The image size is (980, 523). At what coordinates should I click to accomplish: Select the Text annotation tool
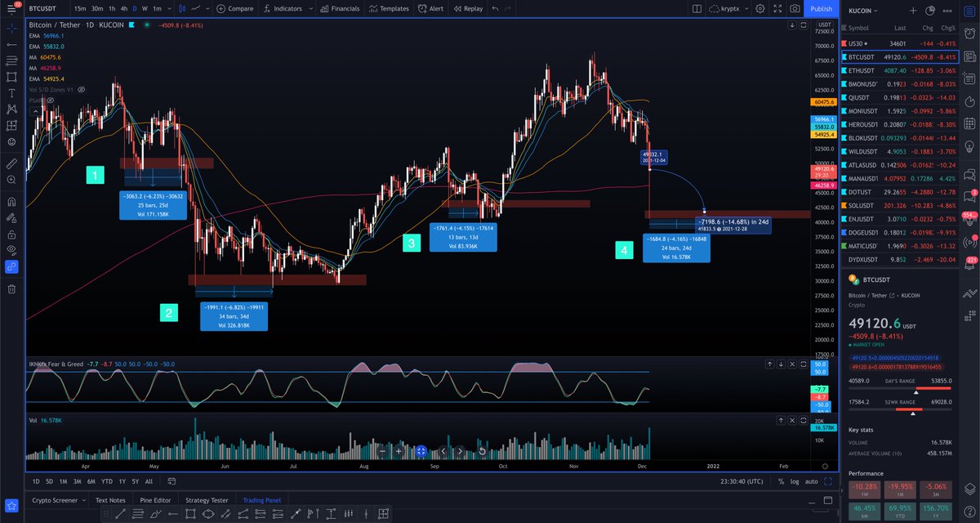coord(11,93)
